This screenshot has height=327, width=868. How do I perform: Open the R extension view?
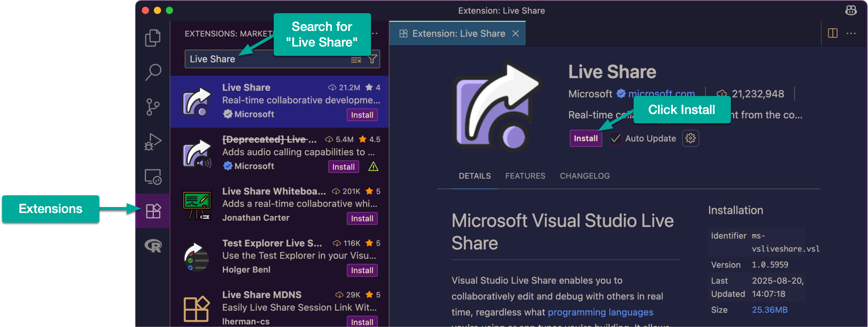pos(153,246)
